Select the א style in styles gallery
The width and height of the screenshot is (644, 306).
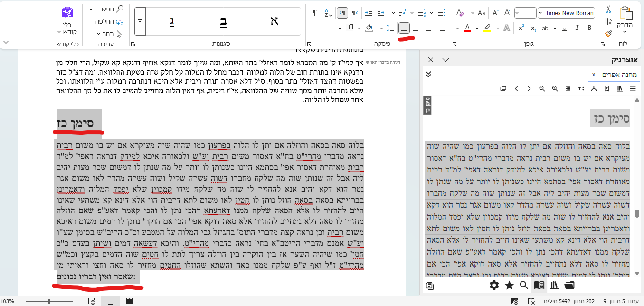[274, 21]
